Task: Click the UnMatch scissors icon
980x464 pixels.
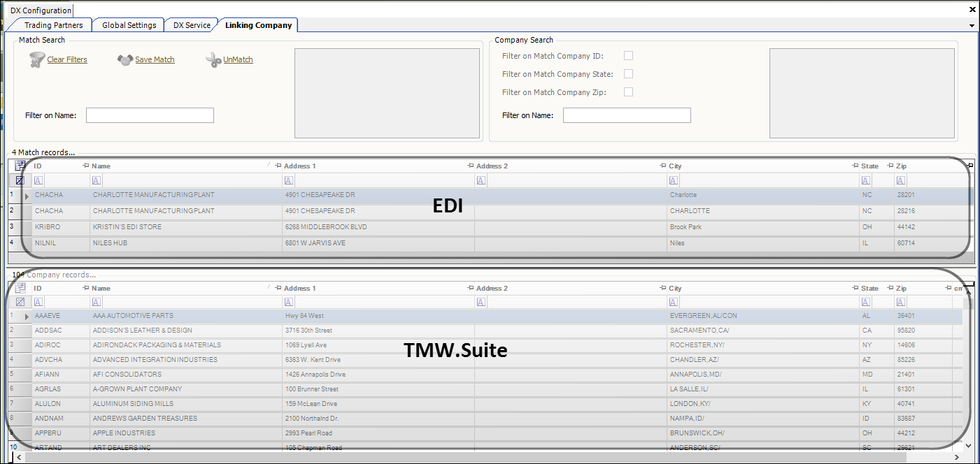Action: [213, 60]
